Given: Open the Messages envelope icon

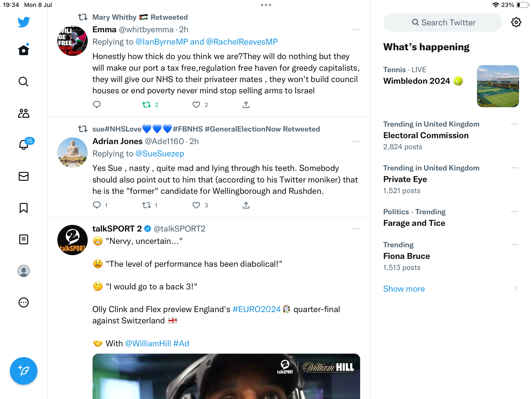Looking at the screenshot, I should pyautogui.click(x=24, y=176).
